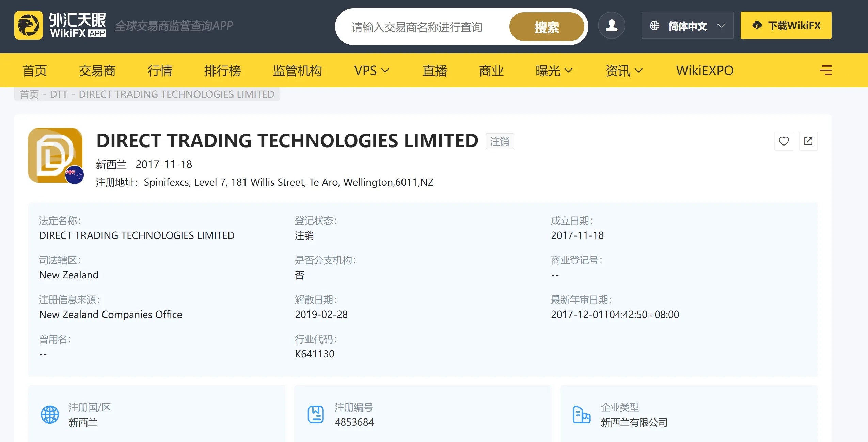The image size is (868, 442).
Task: Click the header date 2017-11-18 beside 新西兰
Action: pos(164,164)
